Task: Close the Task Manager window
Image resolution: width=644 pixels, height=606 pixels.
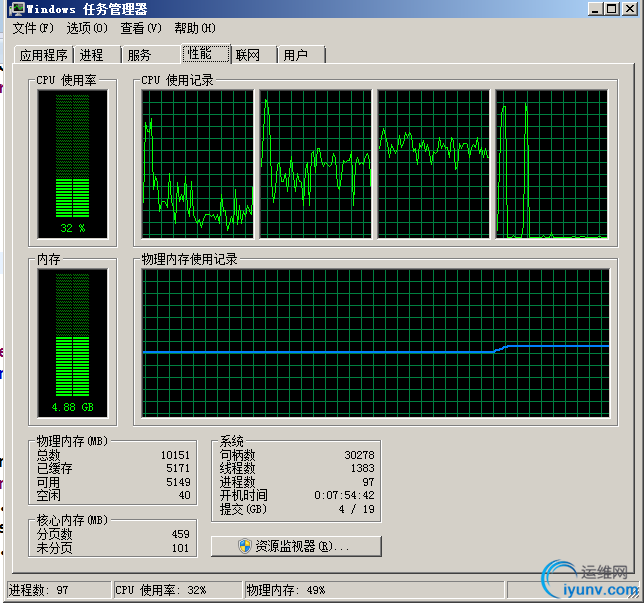Action: point(630,9)
